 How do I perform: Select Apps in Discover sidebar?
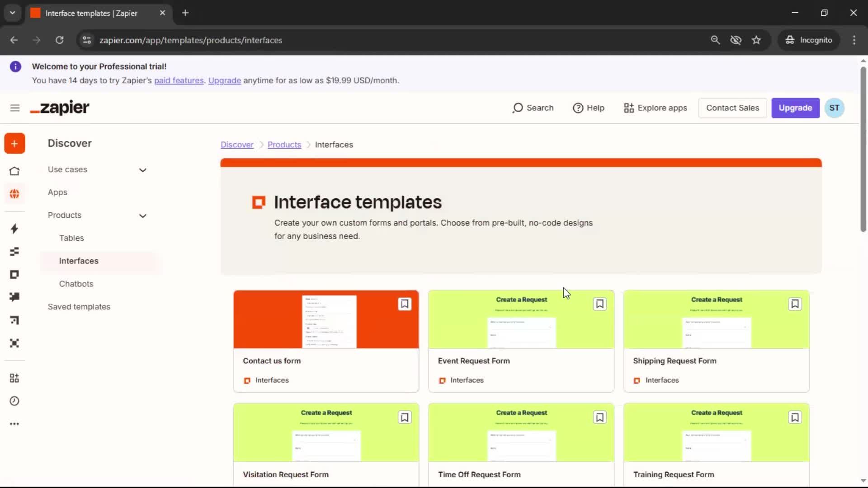57,192
